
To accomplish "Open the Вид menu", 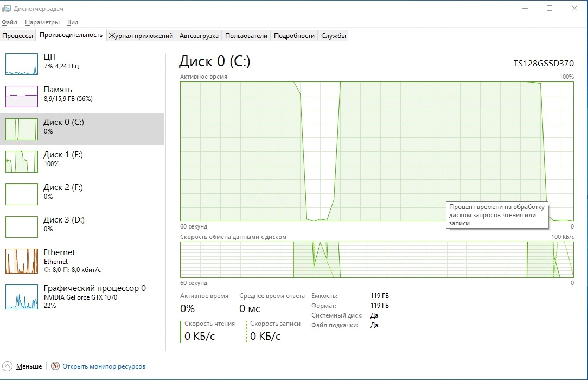I will pyautogui.click(x=73, y=22).
